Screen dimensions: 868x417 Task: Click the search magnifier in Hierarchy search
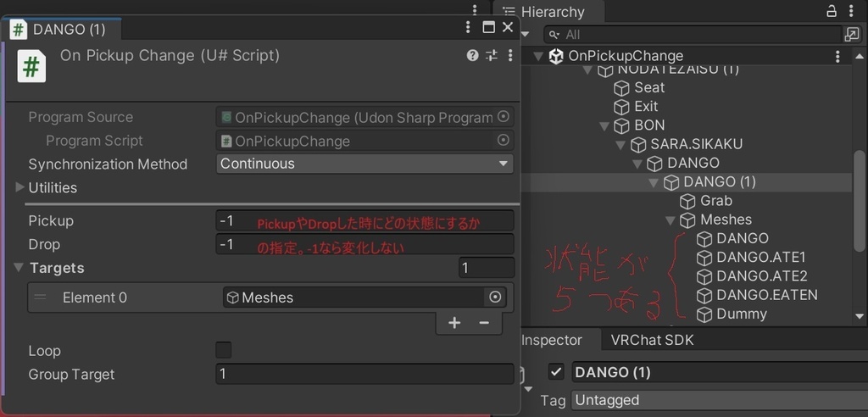(x=554, y=35)
